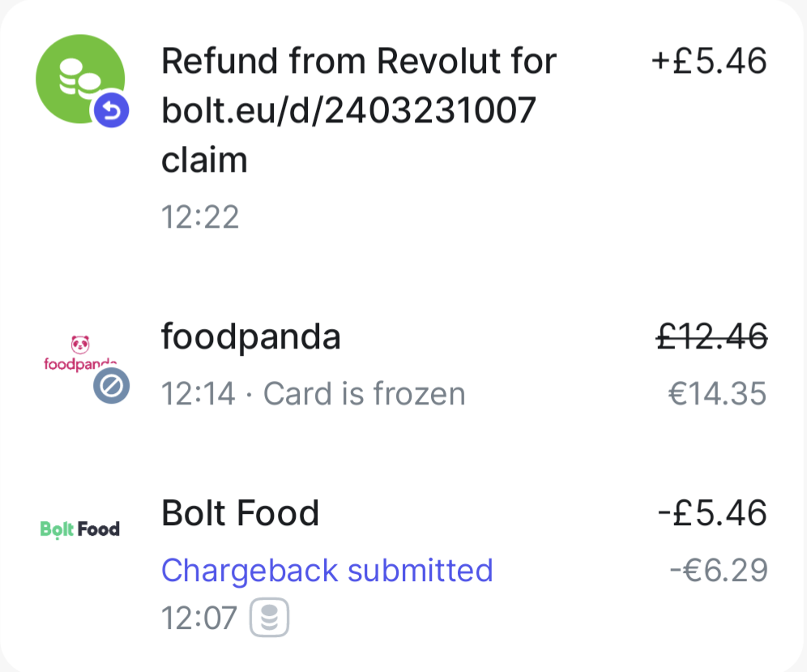Click the struck-through £12.46 amount
807x672 pixels.
(711, 337)
